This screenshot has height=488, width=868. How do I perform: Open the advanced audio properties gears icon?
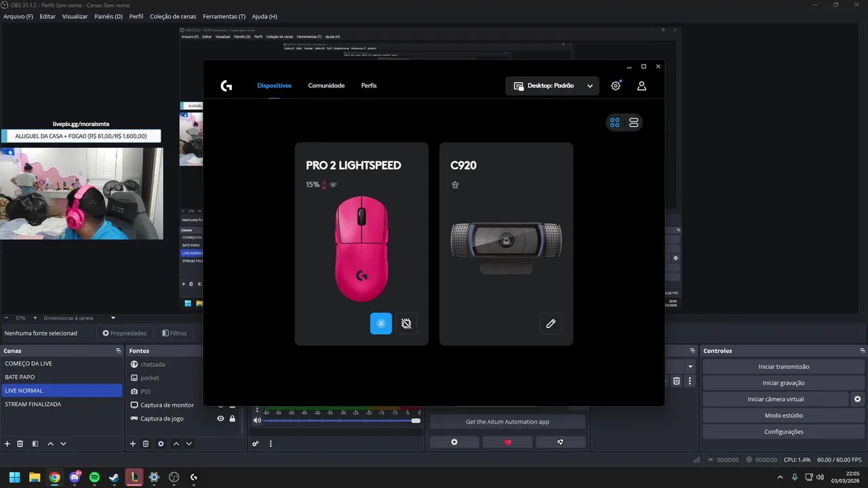(x=256, y=444)
